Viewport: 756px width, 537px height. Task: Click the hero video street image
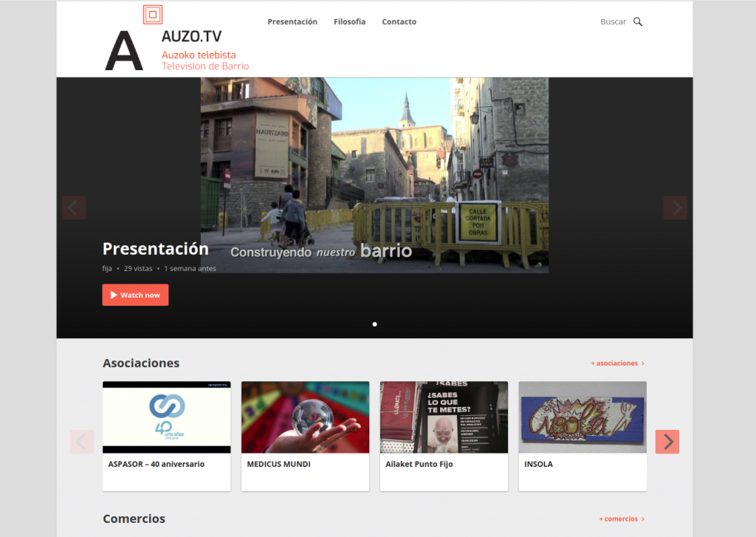(x=374, y=175)
